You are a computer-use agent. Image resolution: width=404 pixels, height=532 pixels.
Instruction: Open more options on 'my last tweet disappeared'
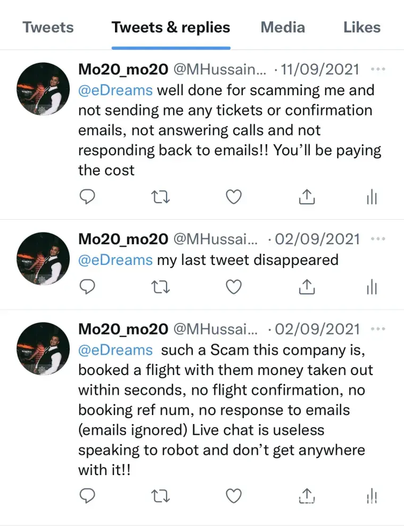[x=377, y=239]
